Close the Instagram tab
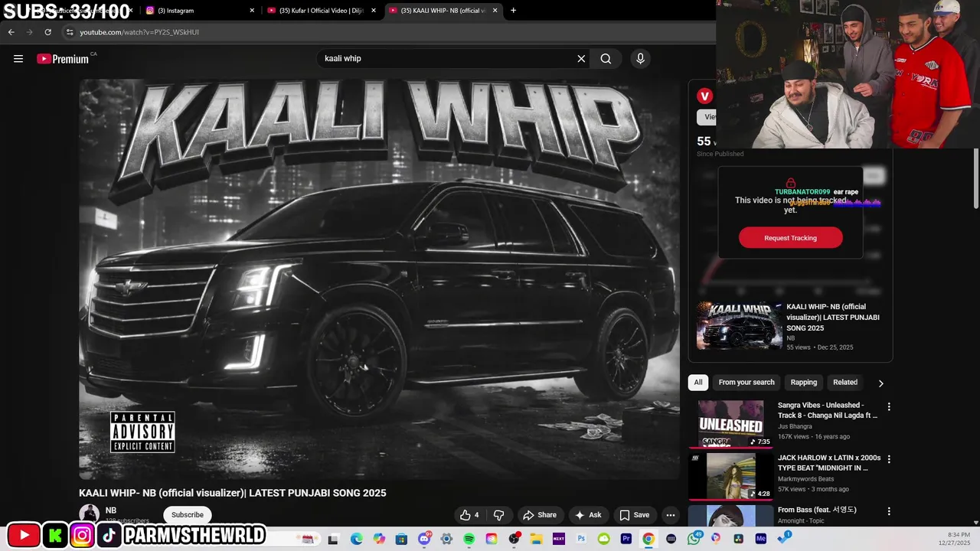The image size is (980, 551). pyautogui.click(x=252, y=11)
